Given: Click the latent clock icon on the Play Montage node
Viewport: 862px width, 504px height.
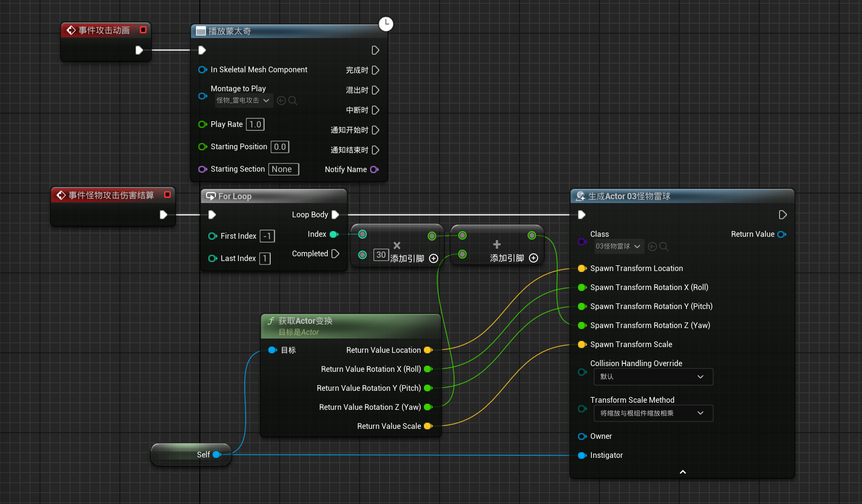Looking at the screenshot, I should pyautogui.click(x=386, y=24).
